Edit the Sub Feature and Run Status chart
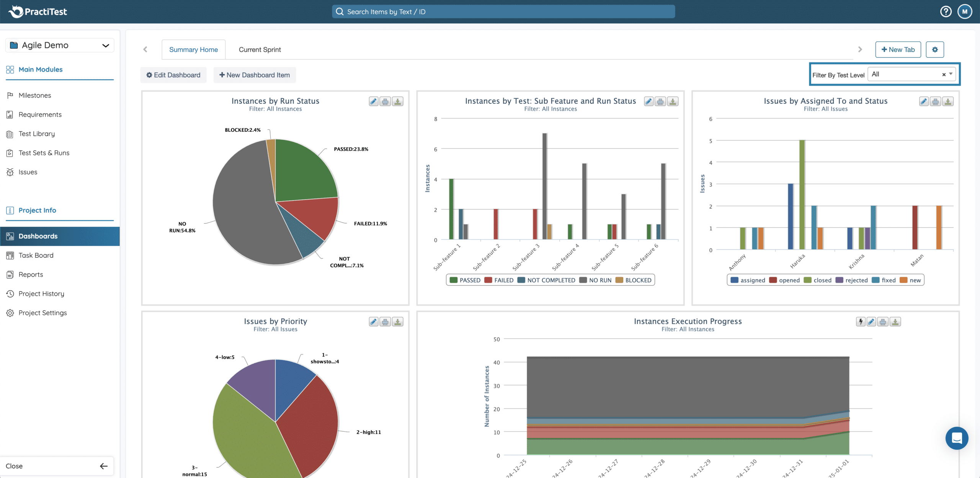The height and width of the screenshot is (478, 980). (x=649, y=101)
